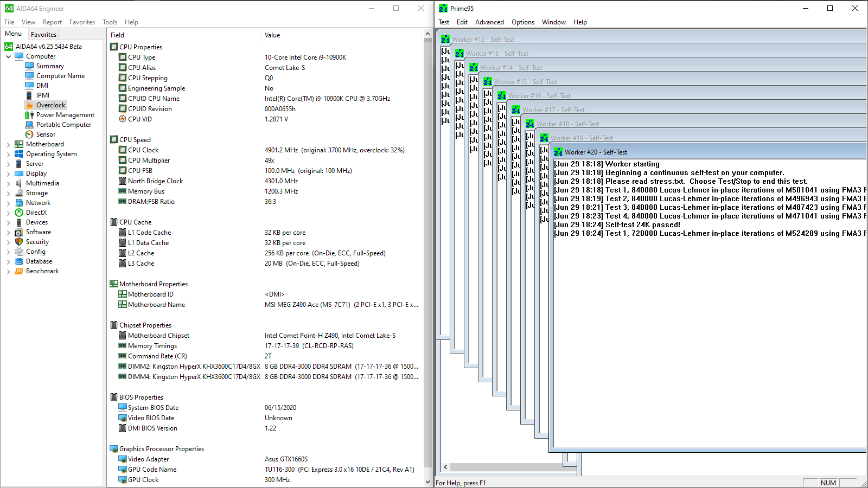This screenshot has height=488, width=868.
Task: Select the Server category icon
Action: (x=19, y=164)
